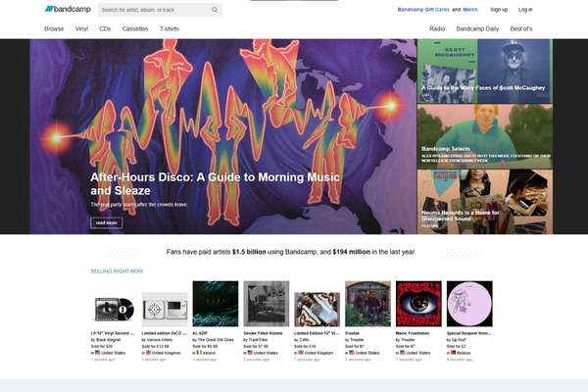Open Limited Edition 12" Vinyl cover by Coflo

tap(317, 310)
